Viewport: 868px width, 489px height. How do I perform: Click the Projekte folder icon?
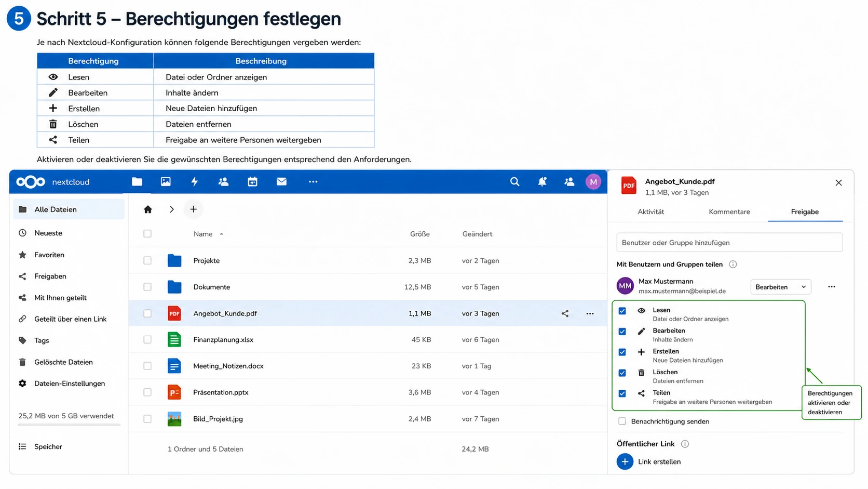[x=174, y=260]
